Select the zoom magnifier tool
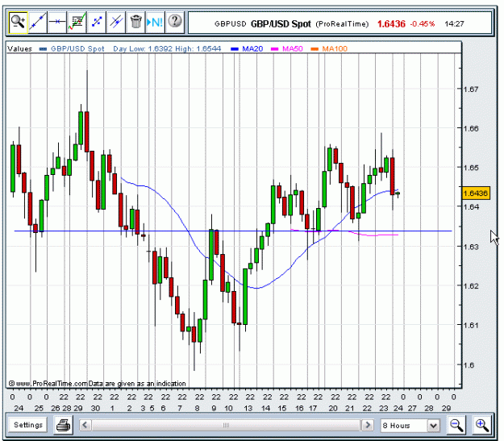This screenshot has height=441, width=504. (x=18, y=23)
